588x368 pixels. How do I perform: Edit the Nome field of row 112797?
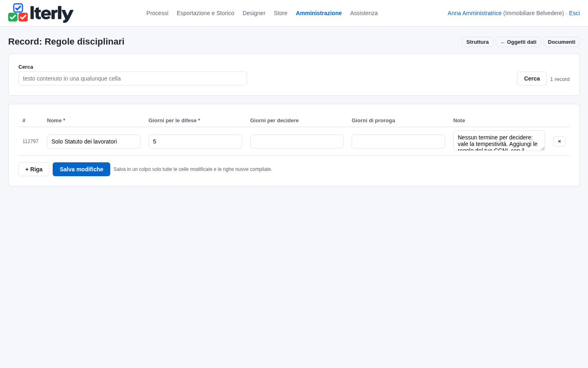(94, 141)
